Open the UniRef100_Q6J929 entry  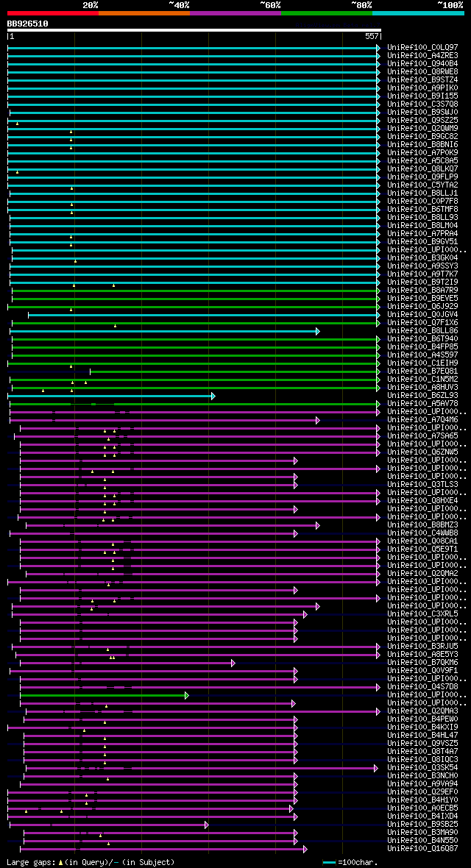coord(422,306)
